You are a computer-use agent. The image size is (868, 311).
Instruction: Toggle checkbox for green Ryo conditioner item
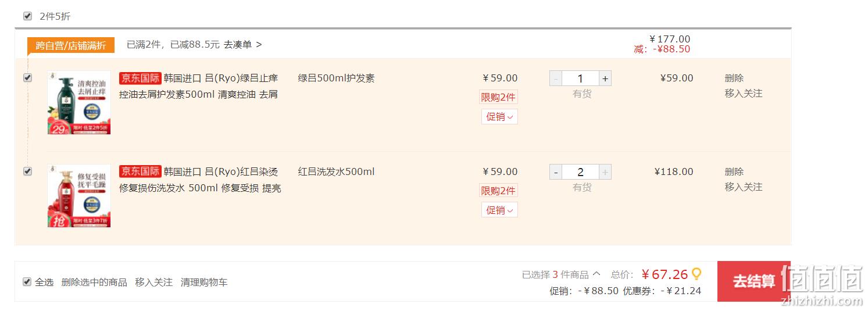point(27,77)
